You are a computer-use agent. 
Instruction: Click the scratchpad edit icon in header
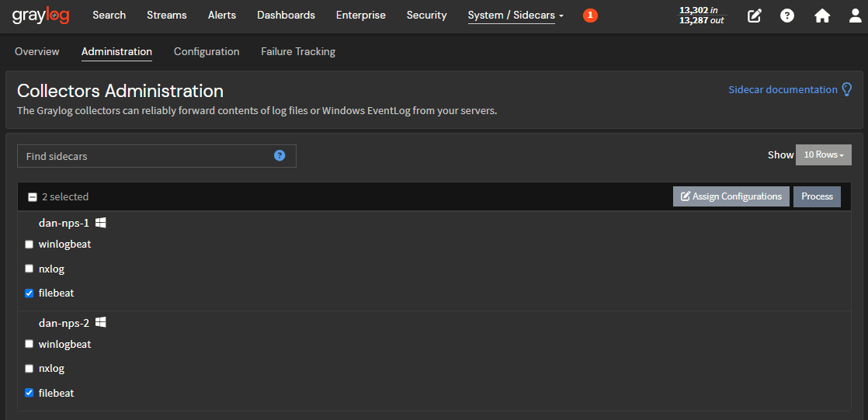point(754,16)
